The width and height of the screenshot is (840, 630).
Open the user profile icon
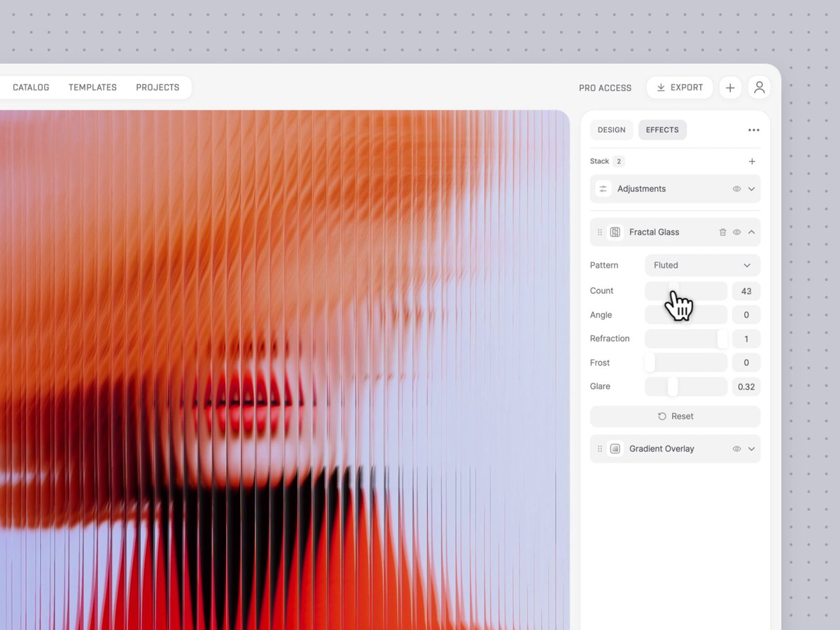[759, 87]
